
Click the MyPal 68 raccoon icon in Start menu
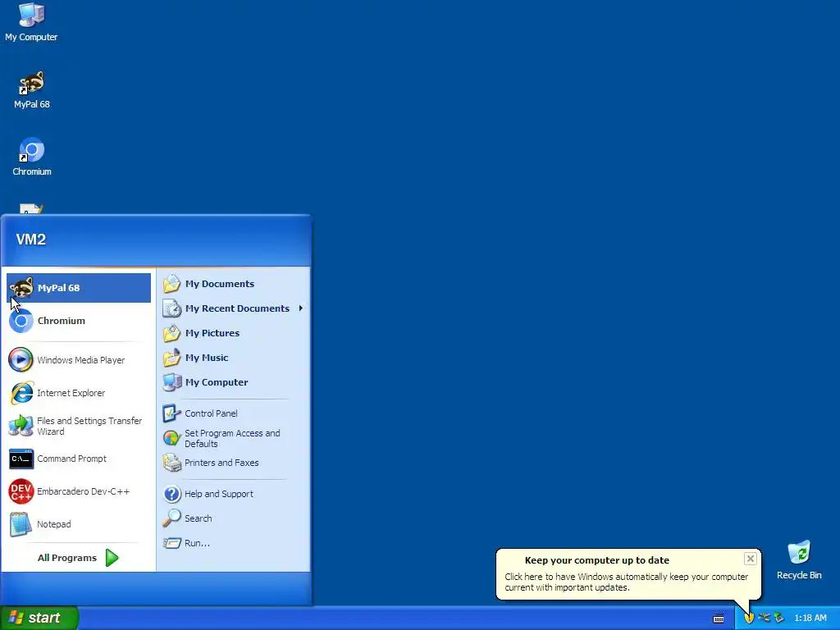pos(21,288)
